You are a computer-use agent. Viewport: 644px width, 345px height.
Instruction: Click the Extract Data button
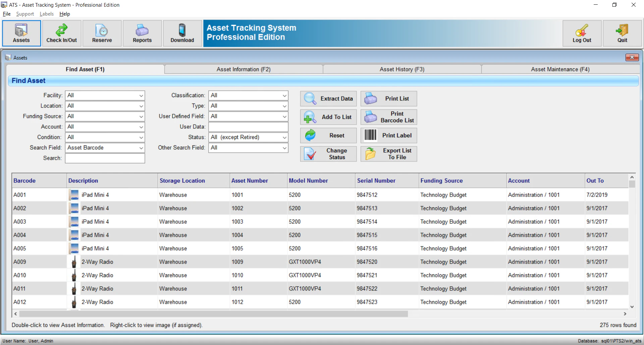pos(328,98)
